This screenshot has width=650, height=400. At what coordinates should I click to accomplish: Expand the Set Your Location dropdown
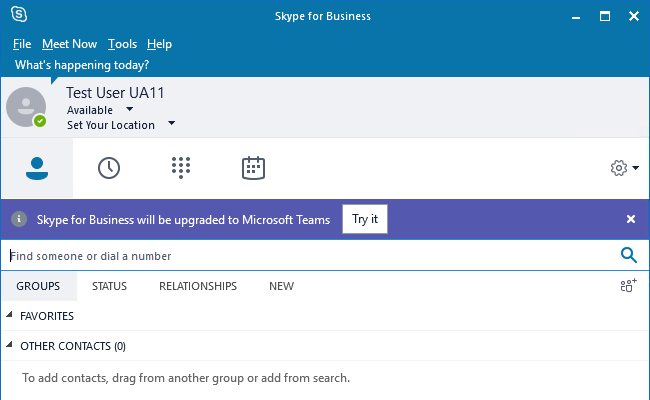(171, 125)
